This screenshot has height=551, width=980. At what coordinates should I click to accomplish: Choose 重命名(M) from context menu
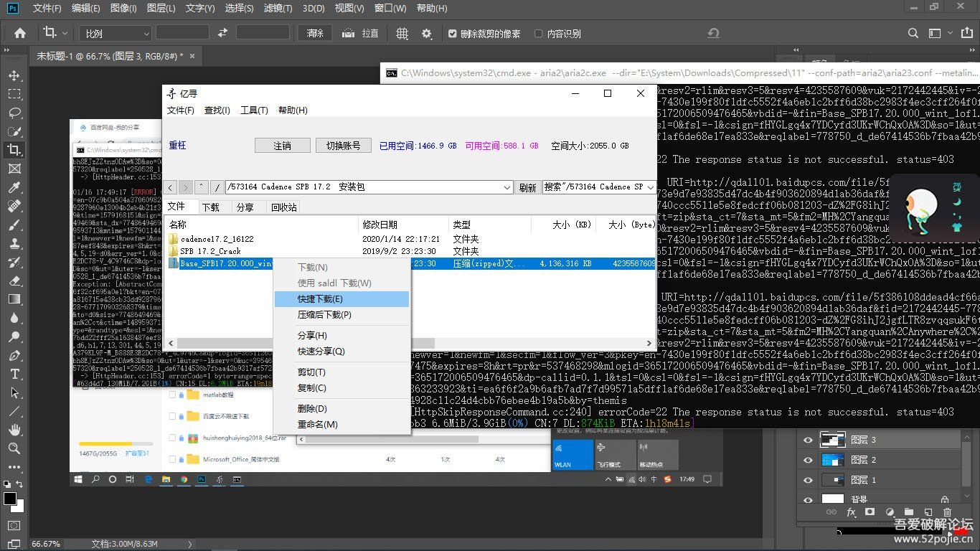[x=341, y=425]
